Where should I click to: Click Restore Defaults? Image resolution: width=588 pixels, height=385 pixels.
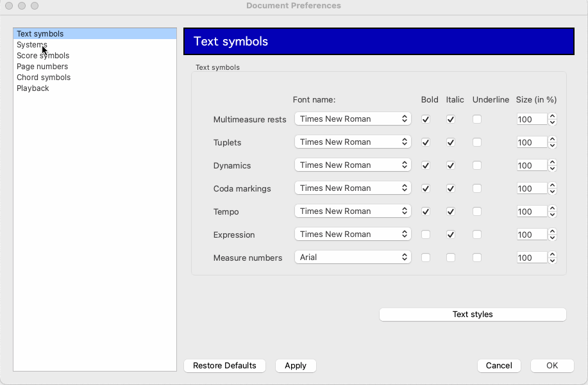[224, 366]
